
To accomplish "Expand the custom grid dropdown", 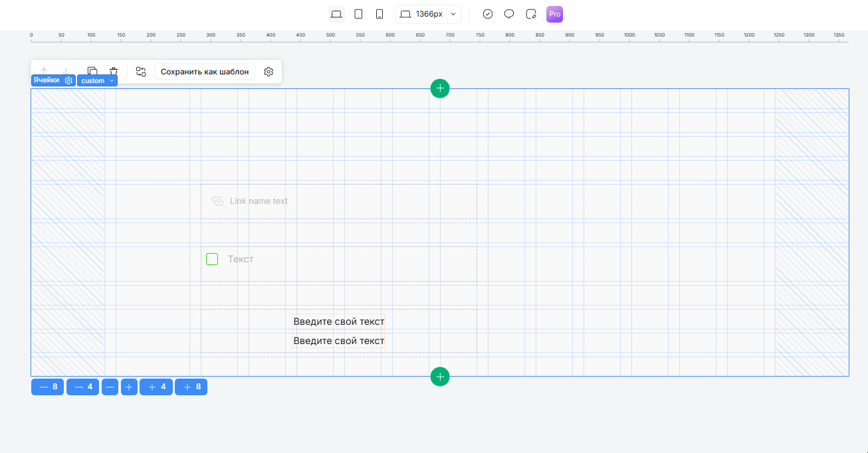I will tap(97, 80).
